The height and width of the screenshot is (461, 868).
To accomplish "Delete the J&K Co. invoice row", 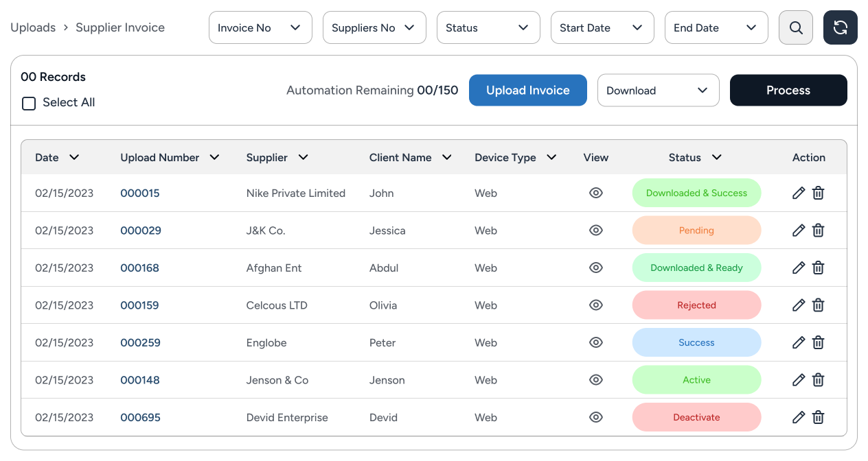I will [818, 230].
